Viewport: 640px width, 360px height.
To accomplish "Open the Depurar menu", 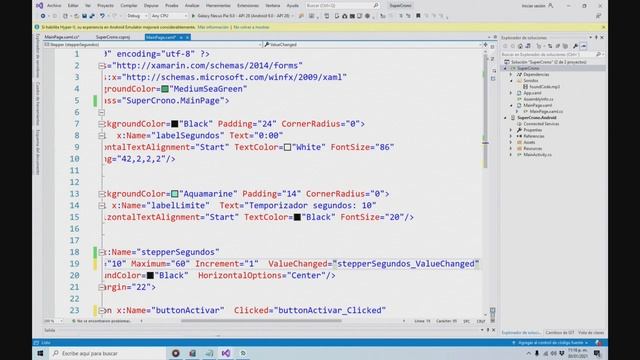I will coord(151,6).
